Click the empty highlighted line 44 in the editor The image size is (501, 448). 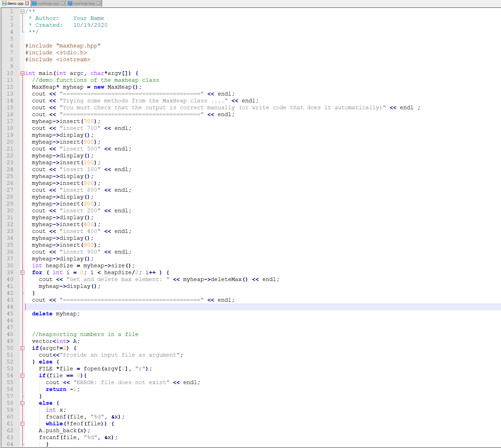[263, 307]
